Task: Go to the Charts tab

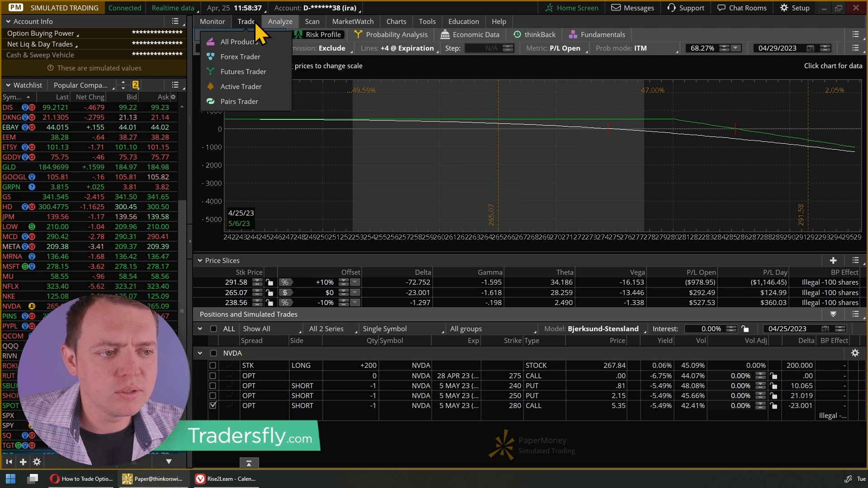Action: coord(396,21)
